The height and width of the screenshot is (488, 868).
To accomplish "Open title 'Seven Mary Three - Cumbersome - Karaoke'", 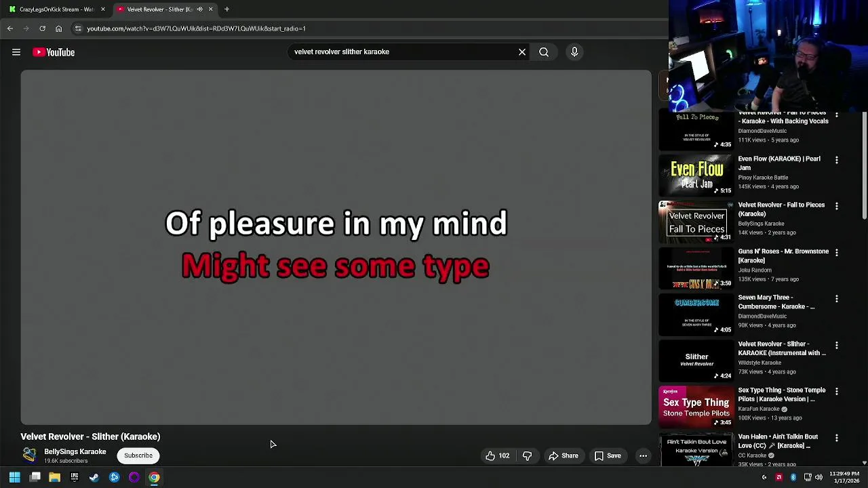I will (x=776, y=302).
